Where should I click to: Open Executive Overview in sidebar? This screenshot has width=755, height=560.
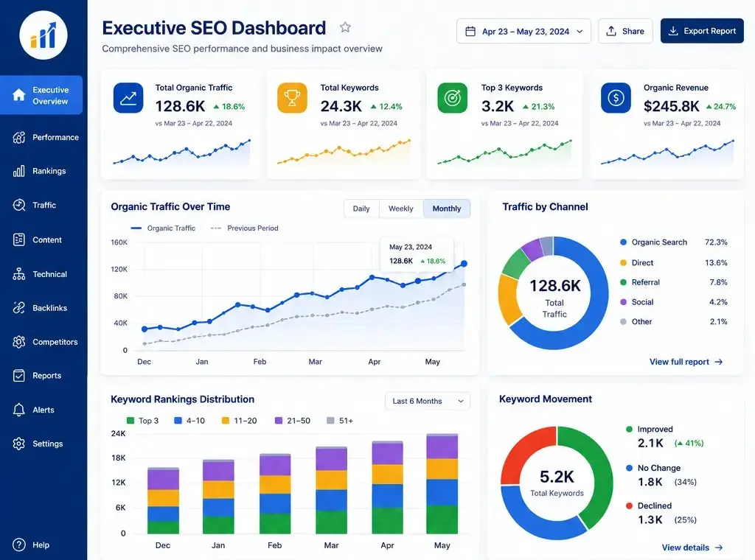41,95
